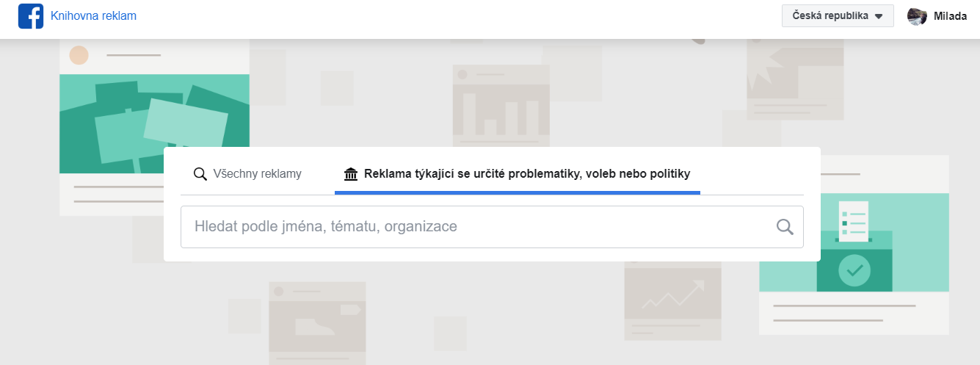980x365 pixels.
Task: Open the Knihovna reklam link
Action: 93,16
